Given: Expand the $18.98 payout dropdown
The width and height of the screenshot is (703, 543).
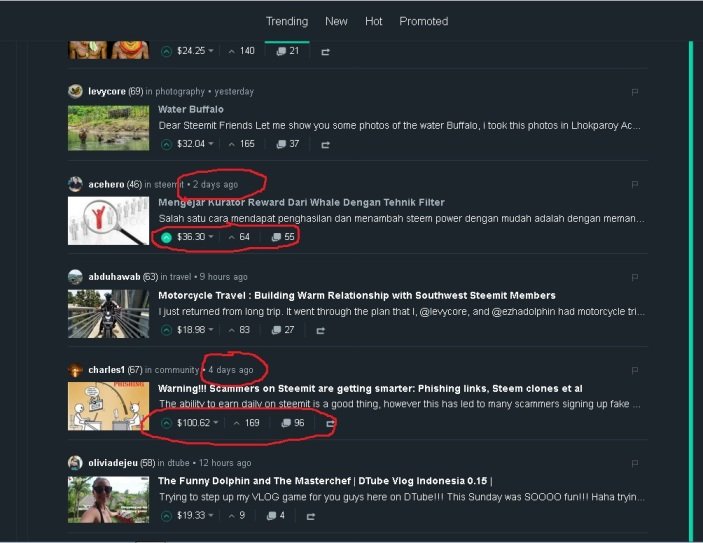Looking at the screenshot, I should (211, 330).
